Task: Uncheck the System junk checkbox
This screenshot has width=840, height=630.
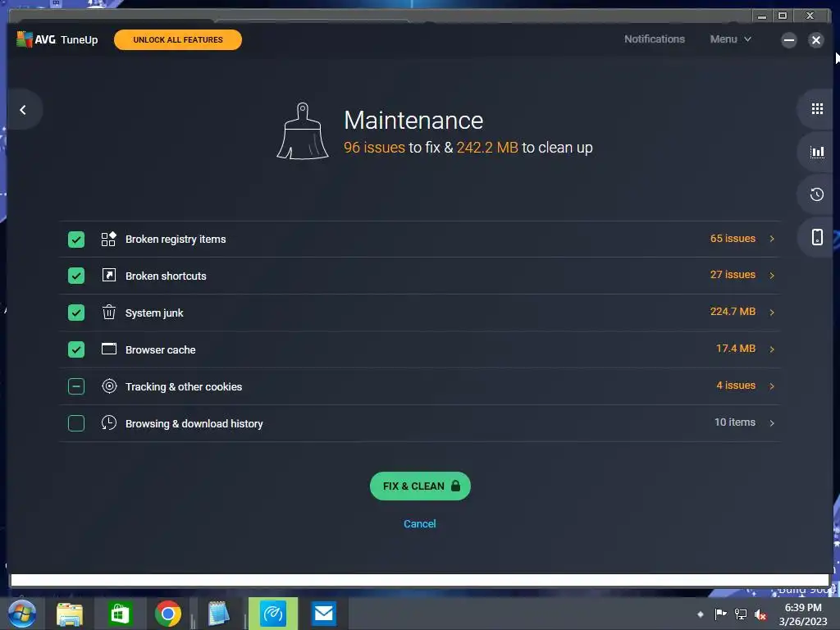Action: click(76, 313)
